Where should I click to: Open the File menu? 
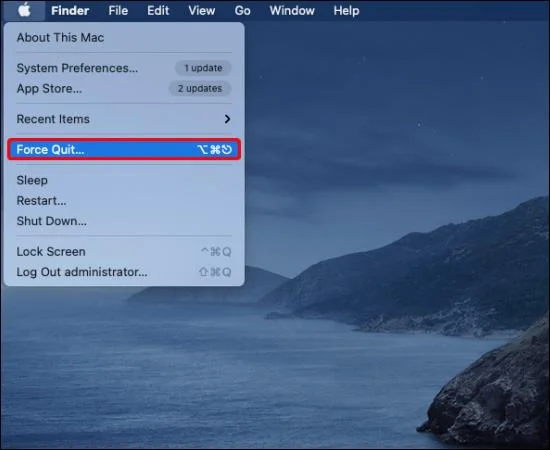118,11
